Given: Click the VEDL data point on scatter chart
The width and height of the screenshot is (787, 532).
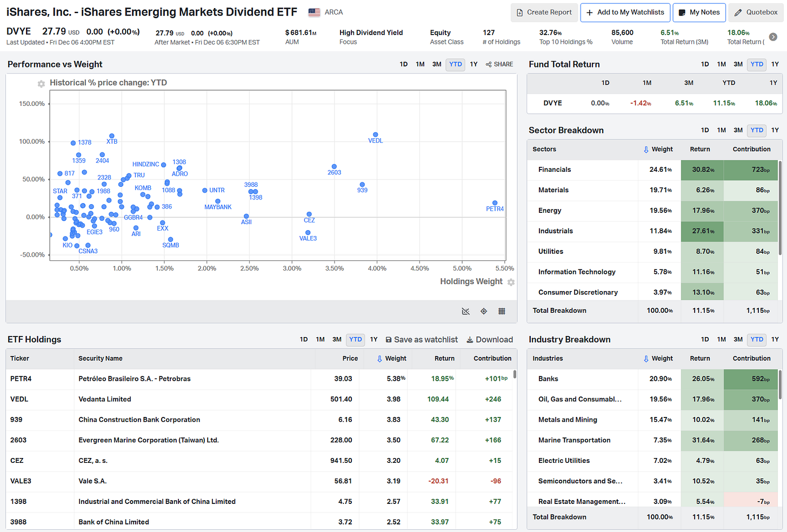Looking at the screenshot, I should tap(376, 134).
